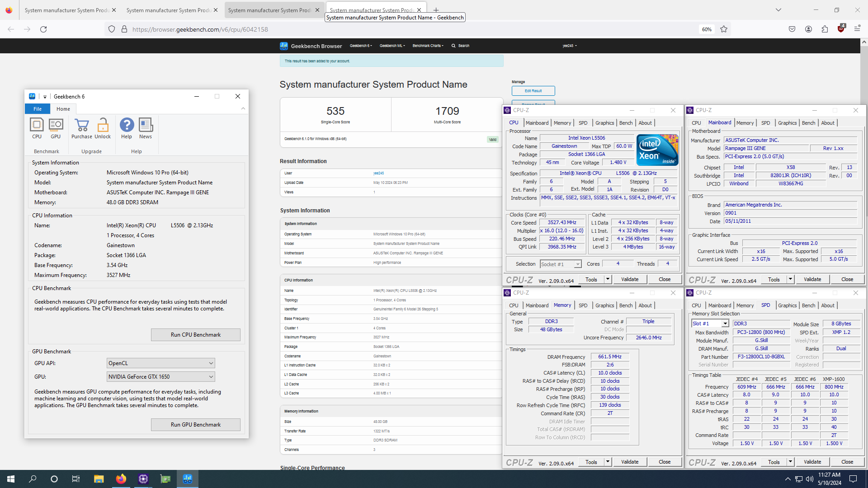Switch to CPU-Z on the taskbar
Screen dimensions: 868x488
coord(143,479)
